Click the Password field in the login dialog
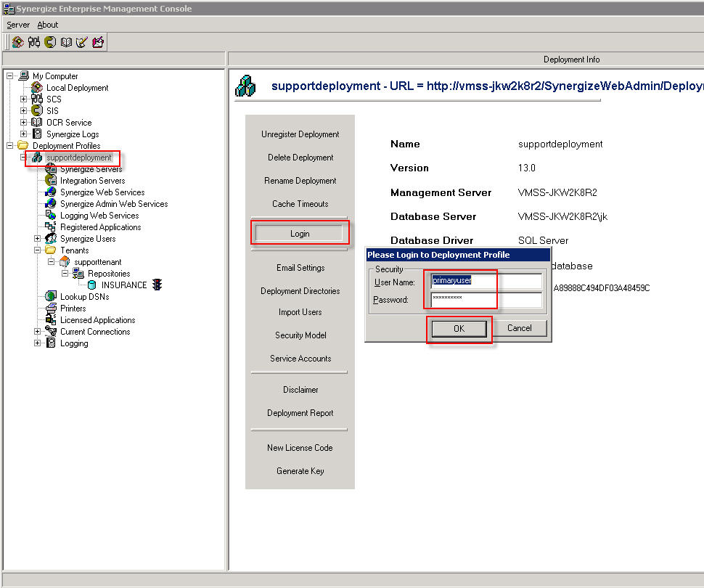Viewport: 704px width, 588px height. 486,300
